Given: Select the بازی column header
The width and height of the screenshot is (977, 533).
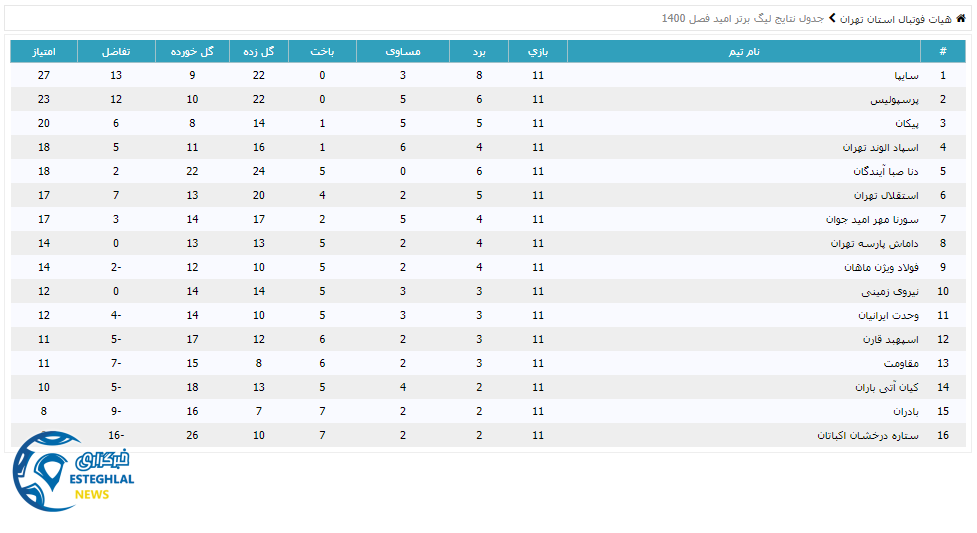Looking at the screenshot, I should pos(538,51).
